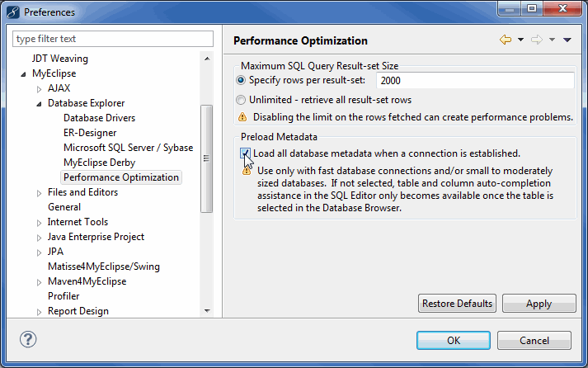Viewport: 588px width, 368px height.
Task: Open the ER-Designer preference page
Action: (90, 133)
